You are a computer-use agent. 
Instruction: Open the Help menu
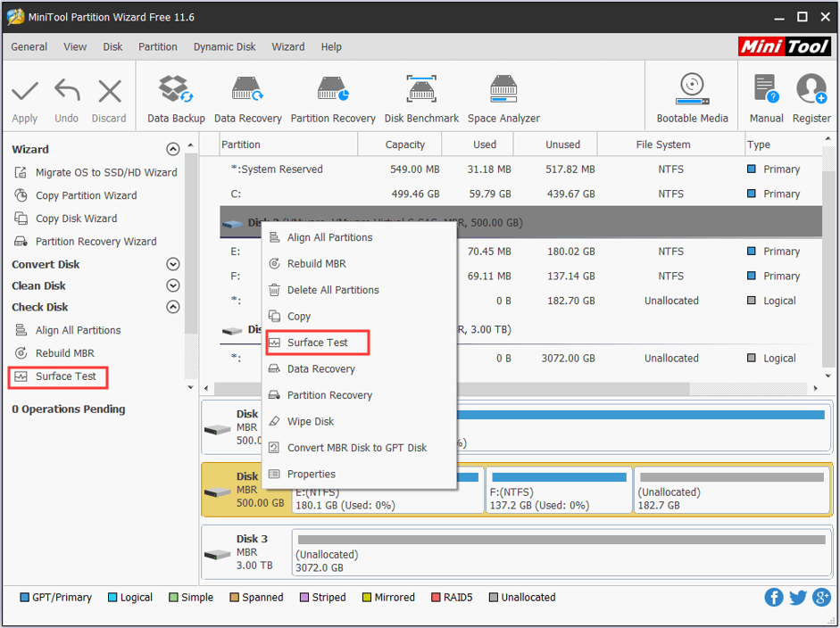tap(331, 47)
